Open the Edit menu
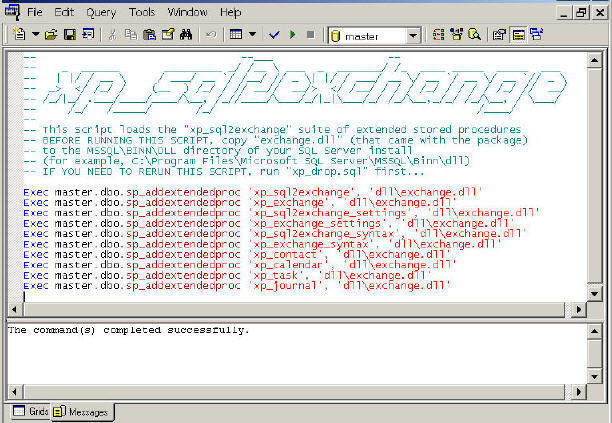This screenshot has width=612, height=423. [64, 12]
